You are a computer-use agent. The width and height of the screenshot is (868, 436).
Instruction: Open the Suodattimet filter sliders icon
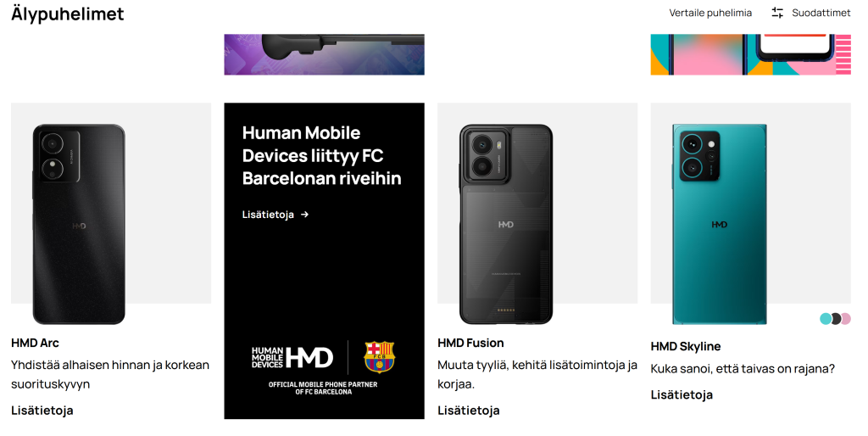[777, 13]
